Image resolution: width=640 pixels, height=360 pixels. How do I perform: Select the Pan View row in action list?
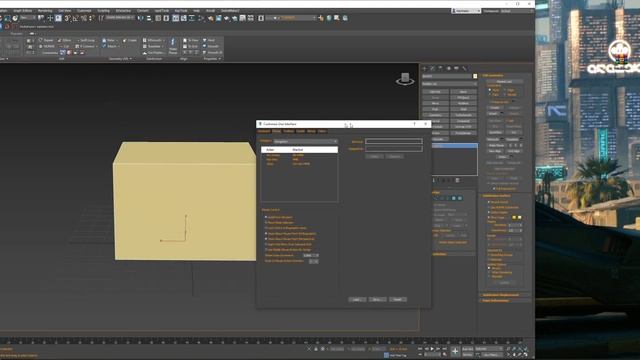299,160
